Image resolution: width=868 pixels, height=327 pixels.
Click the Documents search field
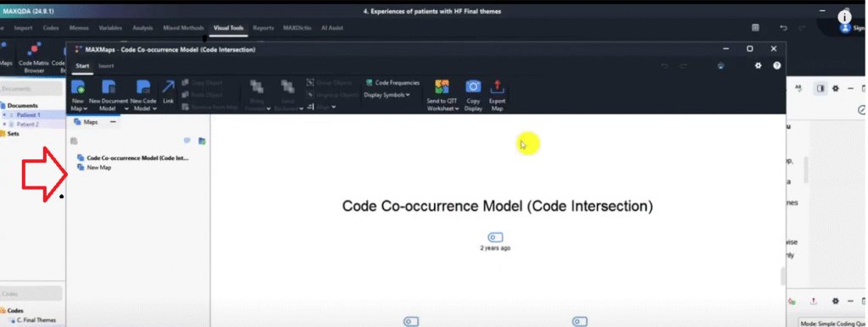click(x=31, y=89)
